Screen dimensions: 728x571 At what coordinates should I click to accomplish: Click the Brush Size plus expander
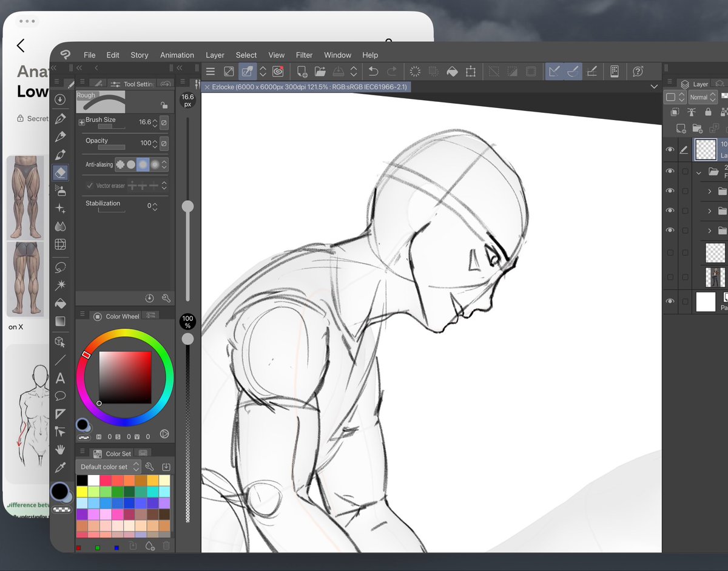coord(82,122)
